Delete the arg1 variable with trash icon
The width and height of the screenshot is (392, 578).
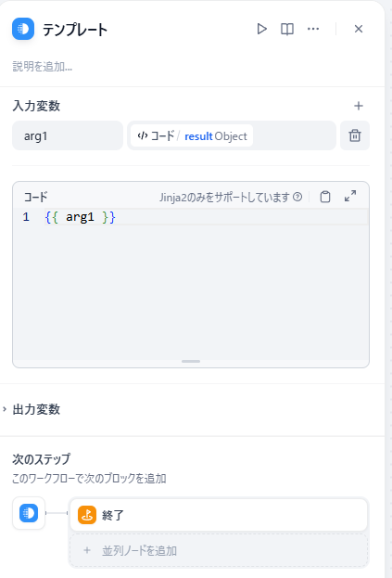[x=355, y=135]
